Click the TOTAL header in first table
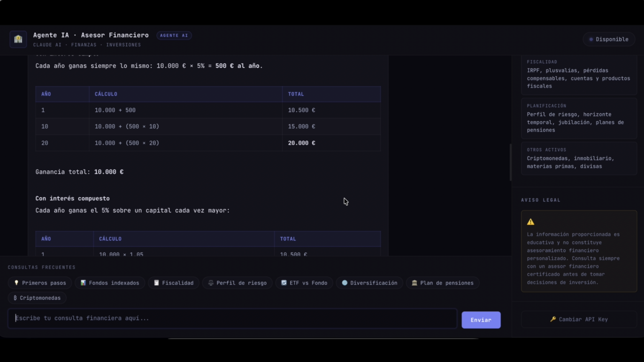The height and width of the screenshot is (362, 644). [296, 94]
